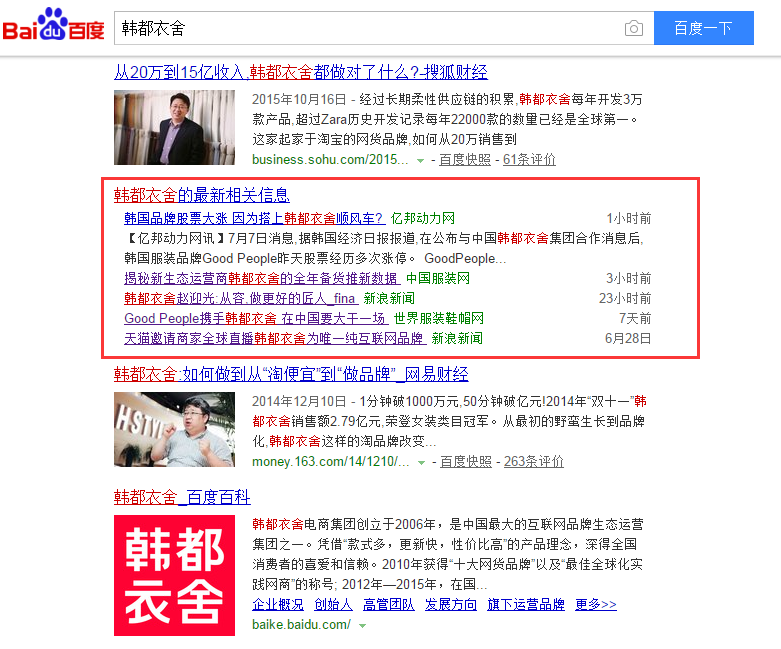Open 网易财经 result 如何做到从淘便宜到做品牌

click(291, 374)
